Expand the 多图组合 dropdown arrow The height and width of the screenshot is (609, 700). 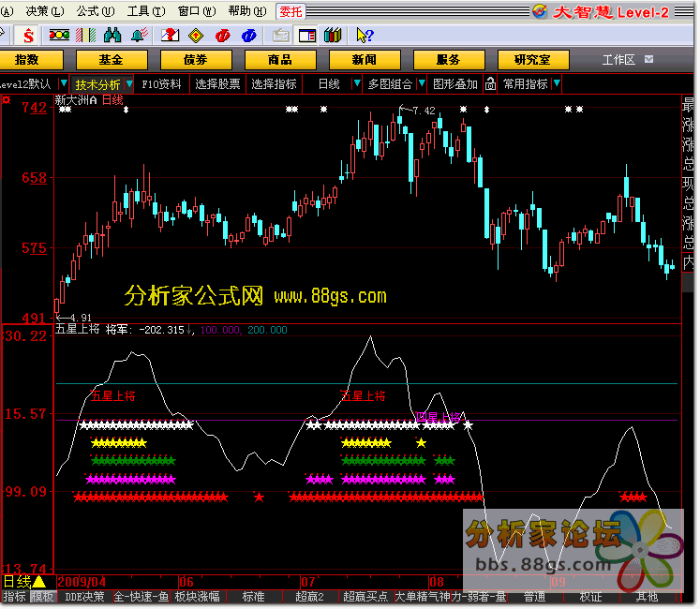(x=421, y=83)
